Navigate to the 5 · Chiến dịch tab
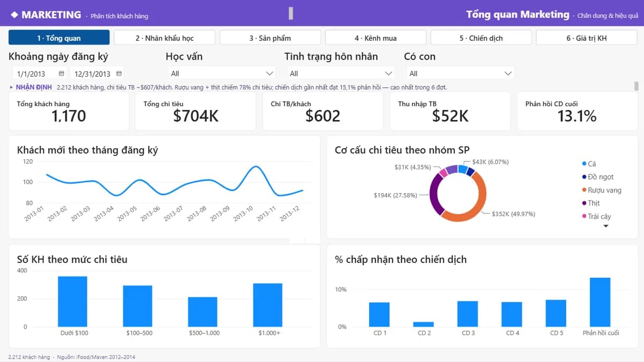The height and width of the screenshot is (362, 644). coord(481,38)
